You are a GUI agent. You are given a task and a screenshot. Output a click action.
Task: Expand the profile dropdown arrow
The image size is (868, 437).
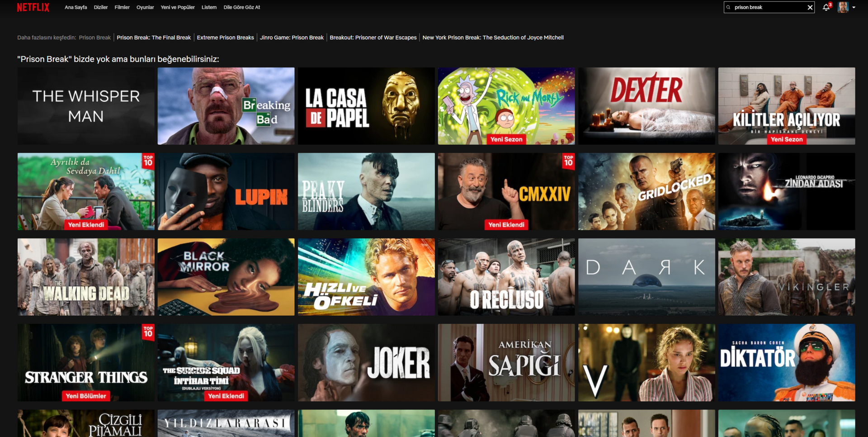[x=854, y=7]
